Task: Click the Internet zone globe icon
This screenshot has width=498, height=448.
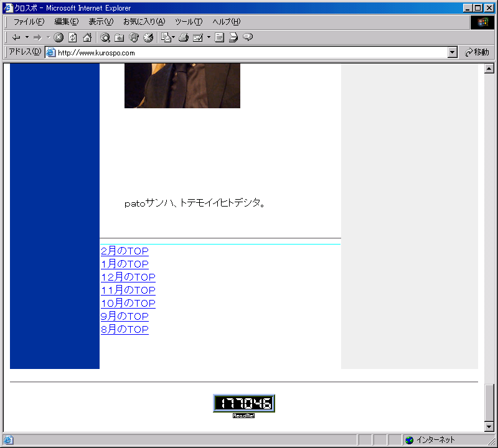Action: (x=410, y=440)
